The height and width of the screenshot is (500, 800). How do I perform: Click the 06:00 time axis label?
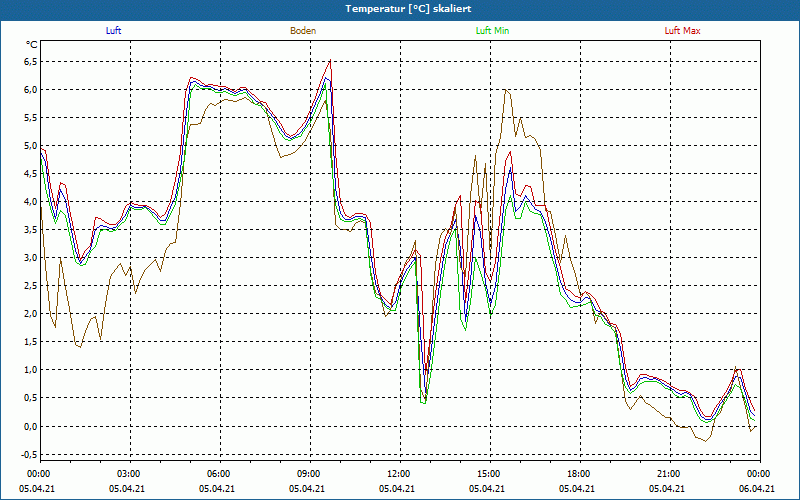217,474
